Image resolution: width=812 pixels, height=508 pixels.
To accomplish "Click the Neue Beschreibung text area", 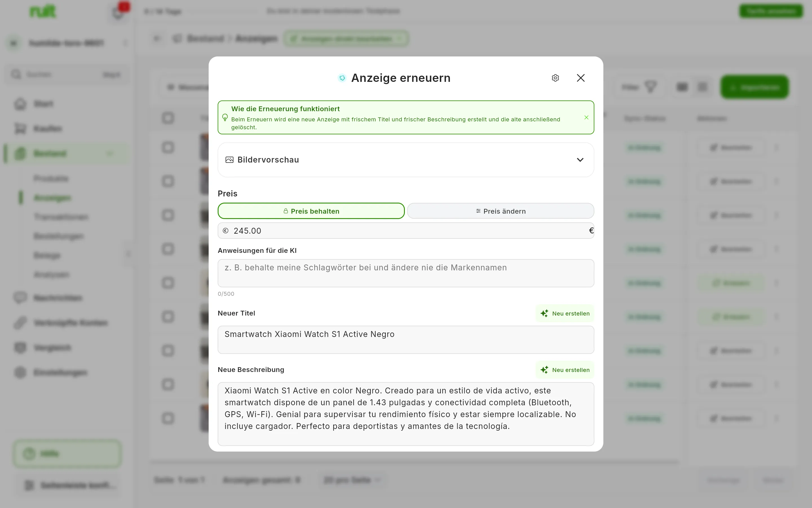I will click(406, 414).
